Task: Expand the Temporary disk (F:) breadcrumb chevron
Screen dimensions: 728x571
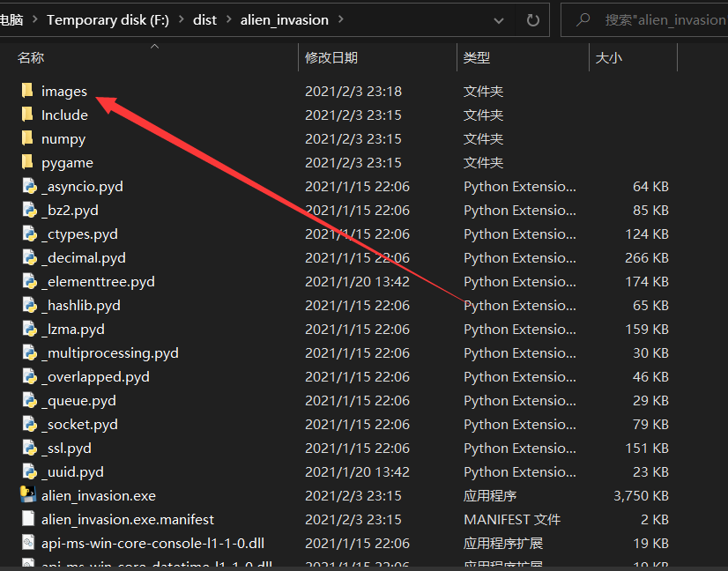Action: tap(182, 19)
